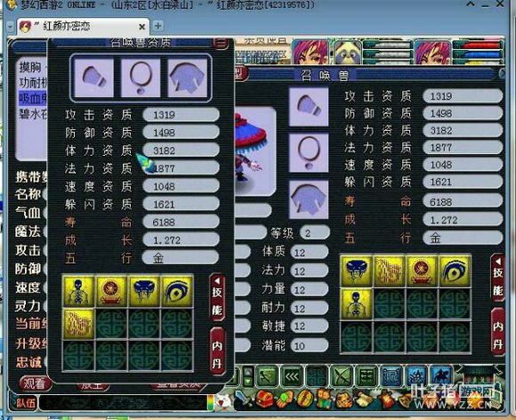Select the 碧水 pet entry in list

pos(33,114)
